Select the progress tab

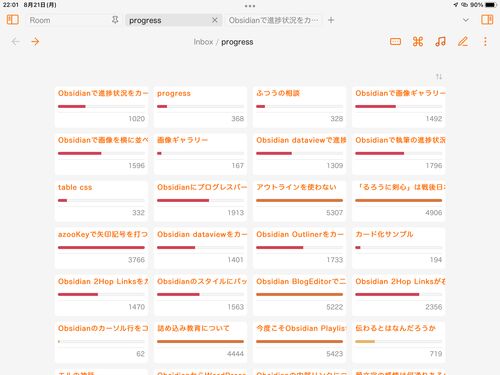click(x=173, y=20)
